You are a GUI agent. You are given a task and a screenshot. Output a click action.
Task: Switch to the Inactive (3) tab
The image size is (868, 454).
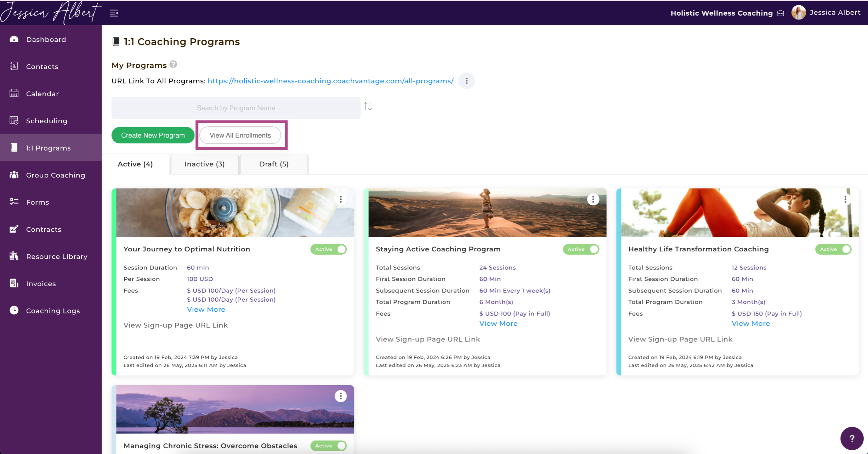coord(205,164)
